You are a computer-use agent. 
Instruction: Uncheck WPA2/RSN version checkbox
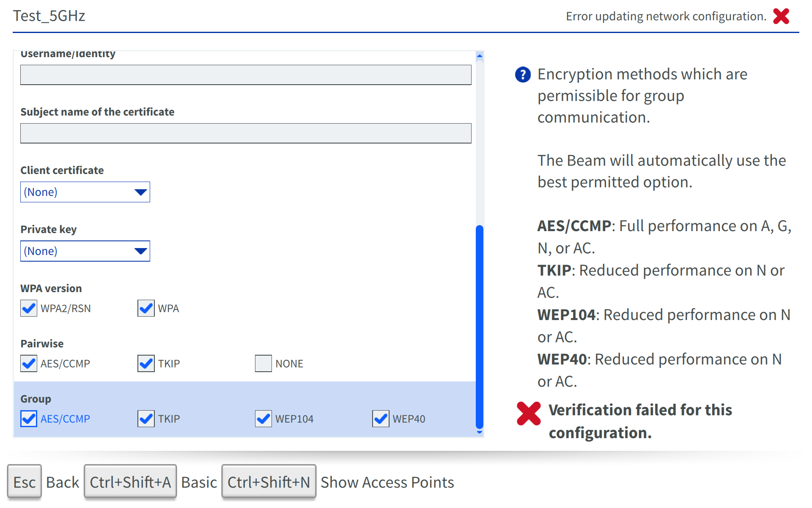[x=29, y=308]
